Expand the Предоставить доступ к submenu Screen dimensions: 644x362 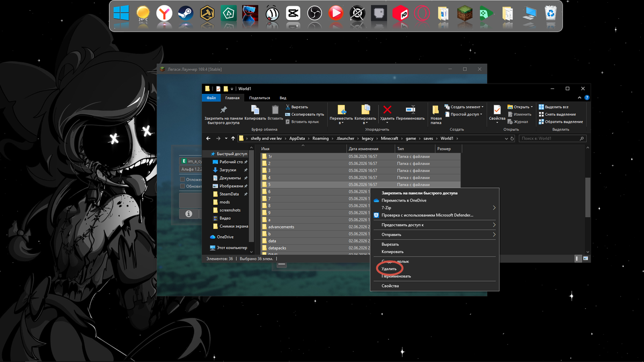(x=435, y=225)
